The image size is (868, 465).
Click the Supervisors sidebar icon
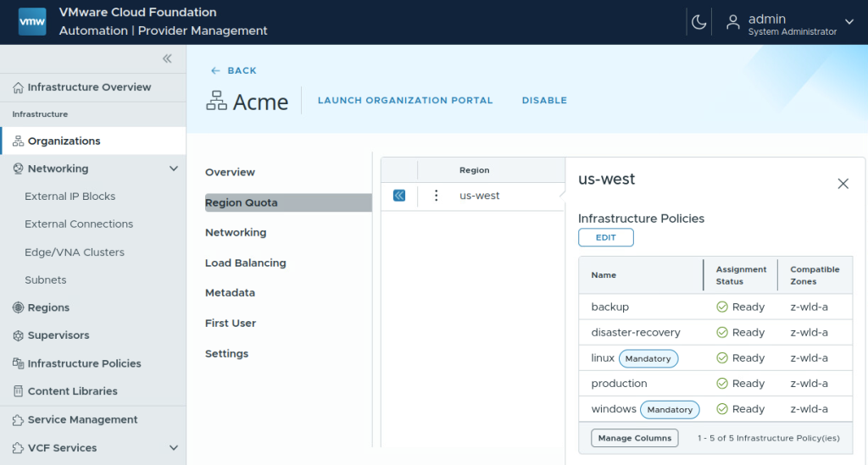coord(19,335)
